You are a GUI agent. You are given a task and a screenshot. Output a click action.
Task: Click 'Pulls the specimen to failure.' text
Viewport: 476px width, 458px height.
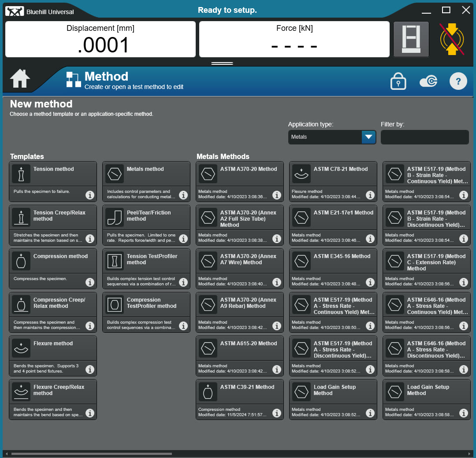41,192
